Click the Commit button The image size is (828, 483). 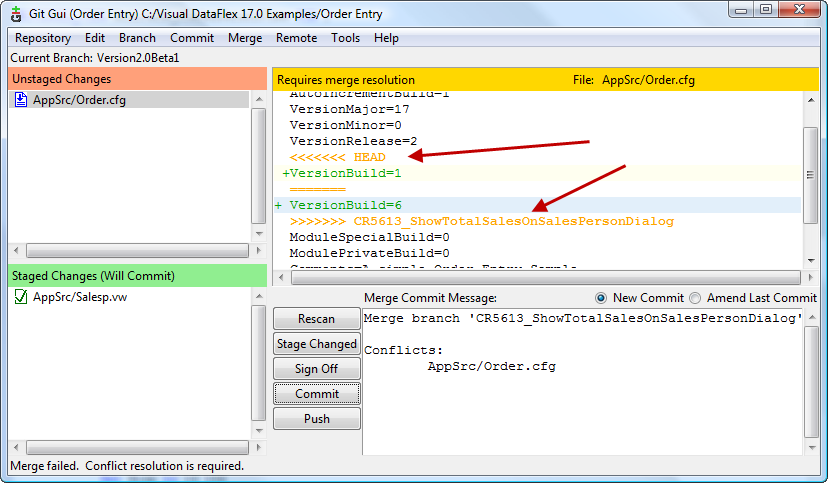316,394
